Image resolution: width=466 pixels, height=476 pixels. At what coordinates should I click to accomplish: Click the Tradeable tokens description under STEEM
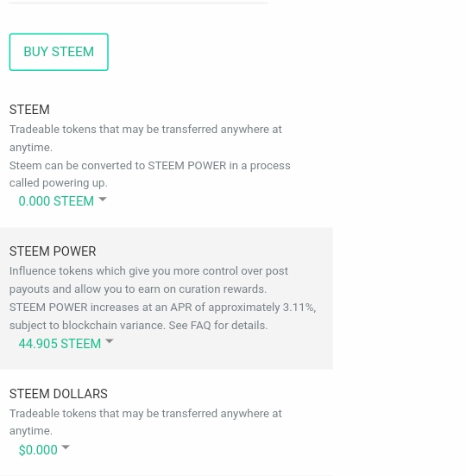pyautogui.click(x=146, y=138)
